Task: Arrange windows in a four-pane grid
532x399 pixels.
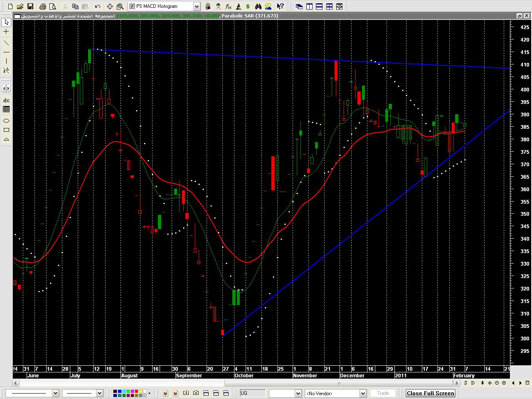Action: [329, 6]
